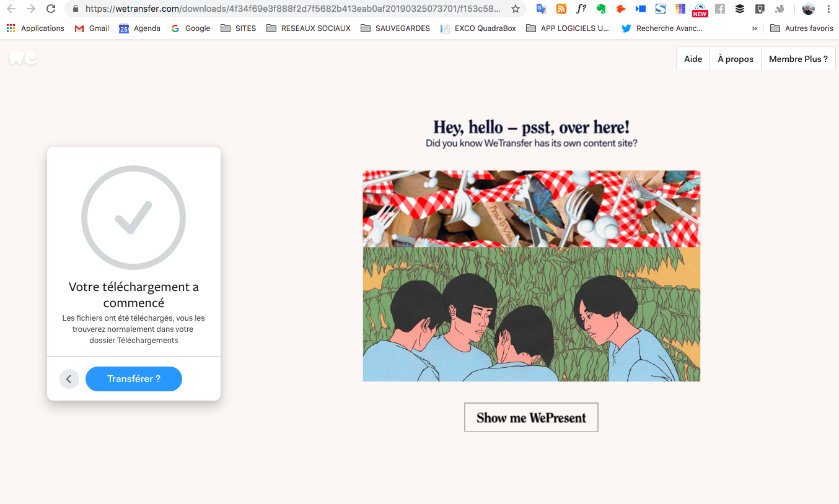839x504 pixels.
Task: Expand the RESEAUX SOCIAUX bookmark folder
Action: (308, 28)
